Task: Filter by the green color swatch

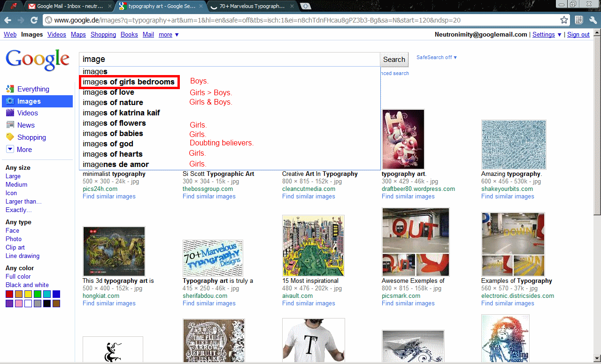Action: (38, 294)
